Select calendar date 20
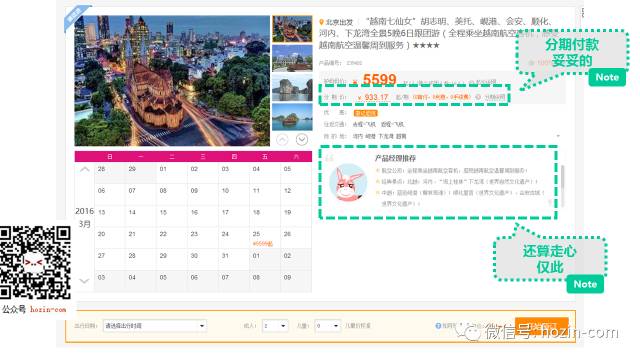 110,238
